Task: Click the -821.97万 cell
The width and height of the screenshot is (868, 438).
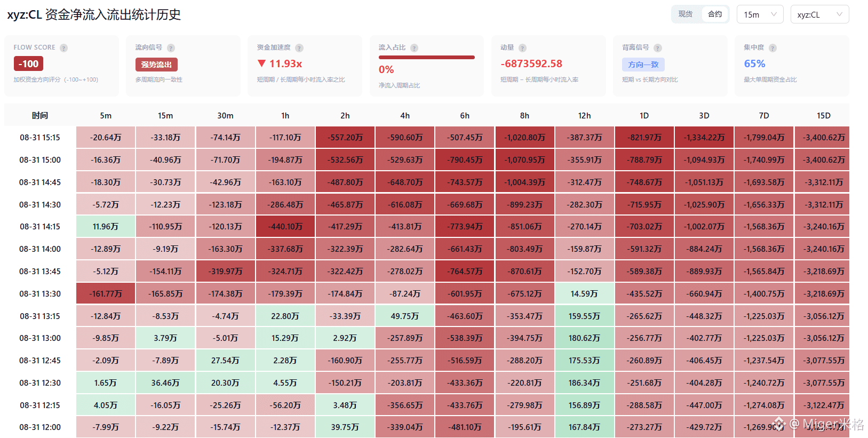Action: click(644, 138)
